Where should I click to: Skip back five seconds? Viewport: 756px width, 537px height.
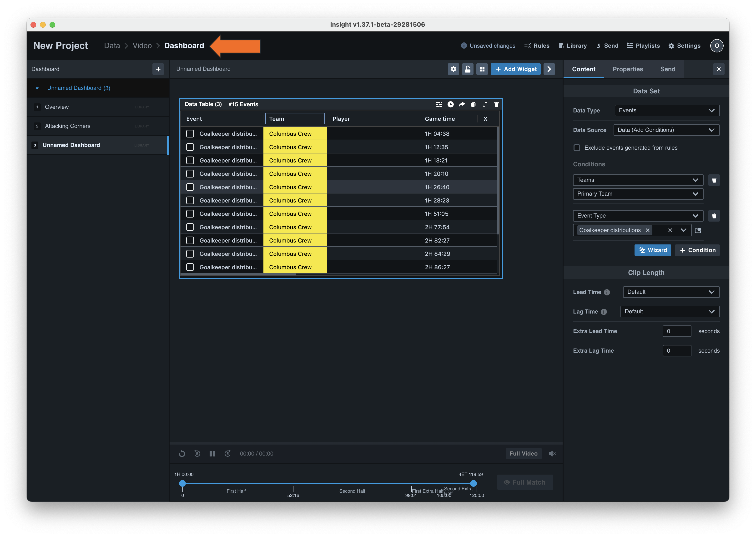(197, 454)
